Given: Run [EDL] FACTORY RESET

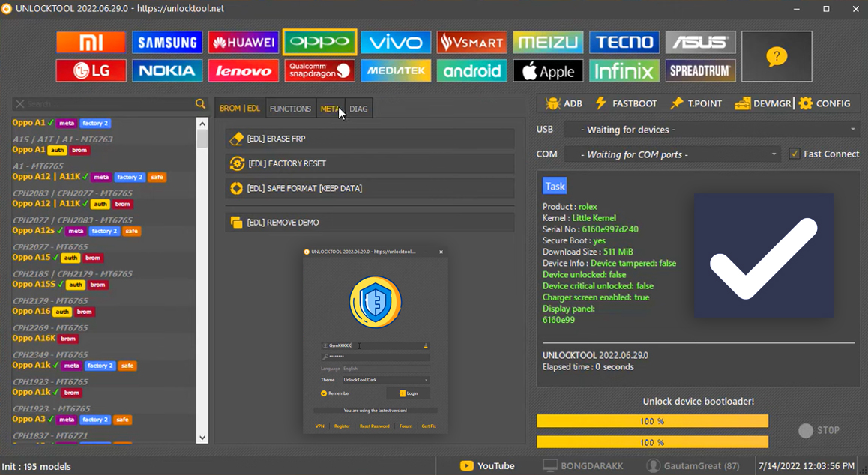Looking at the screenshot, I should [370, 163].
